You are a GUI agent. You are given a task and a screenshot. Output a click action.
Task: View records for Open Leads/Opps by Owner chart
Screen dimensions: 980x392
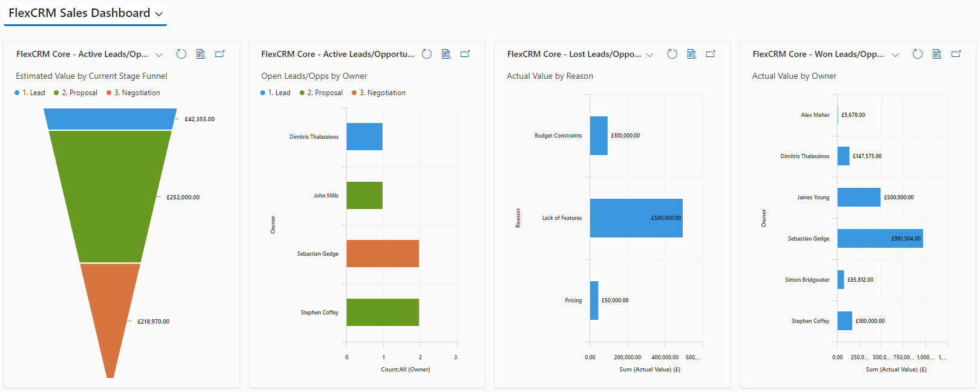(446, 54)
